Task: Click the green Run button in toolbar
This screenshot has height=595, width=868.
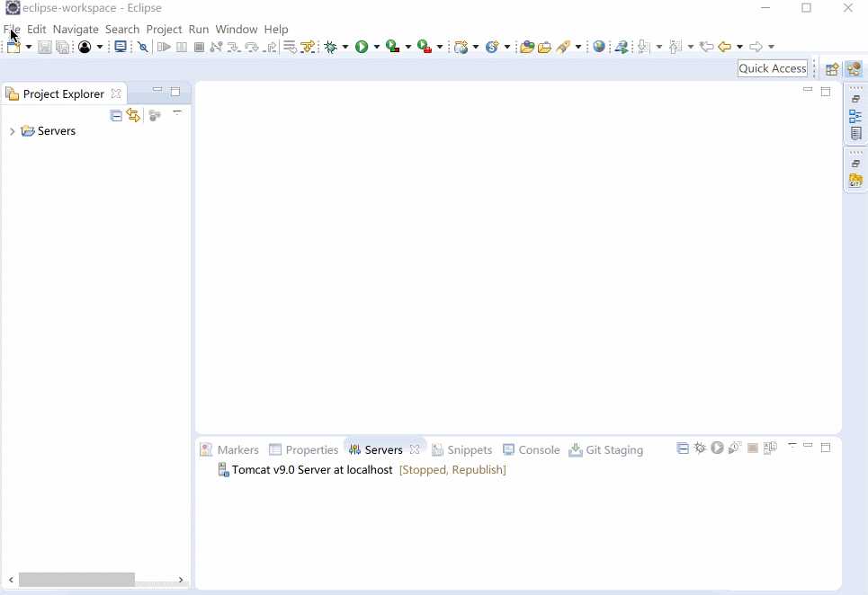Action: point(362,47)
